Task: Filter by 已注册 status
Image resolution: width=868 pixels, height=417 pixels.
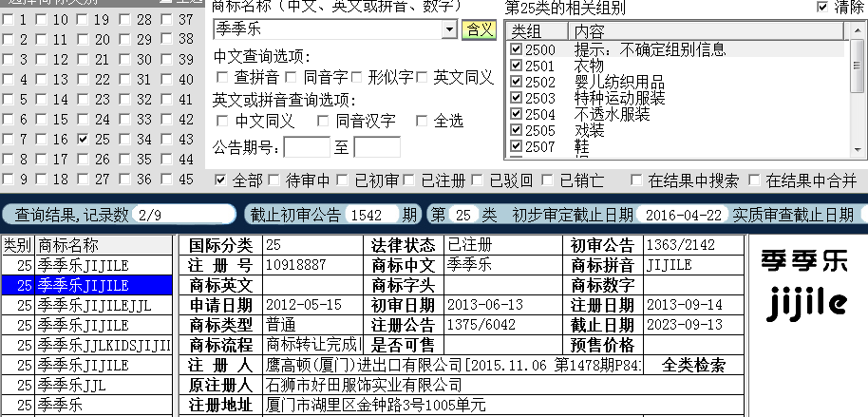Action: click(x=409, y=180)
